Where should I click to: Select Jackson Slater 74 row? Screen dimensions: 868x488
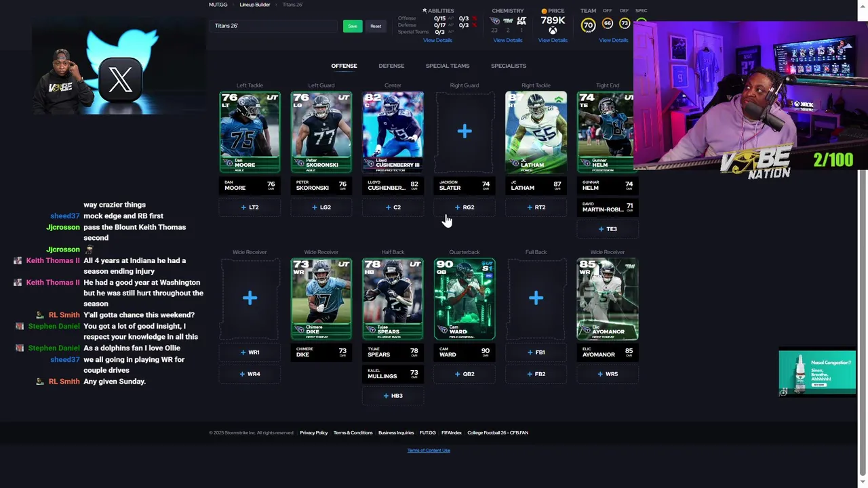[465, 185]
